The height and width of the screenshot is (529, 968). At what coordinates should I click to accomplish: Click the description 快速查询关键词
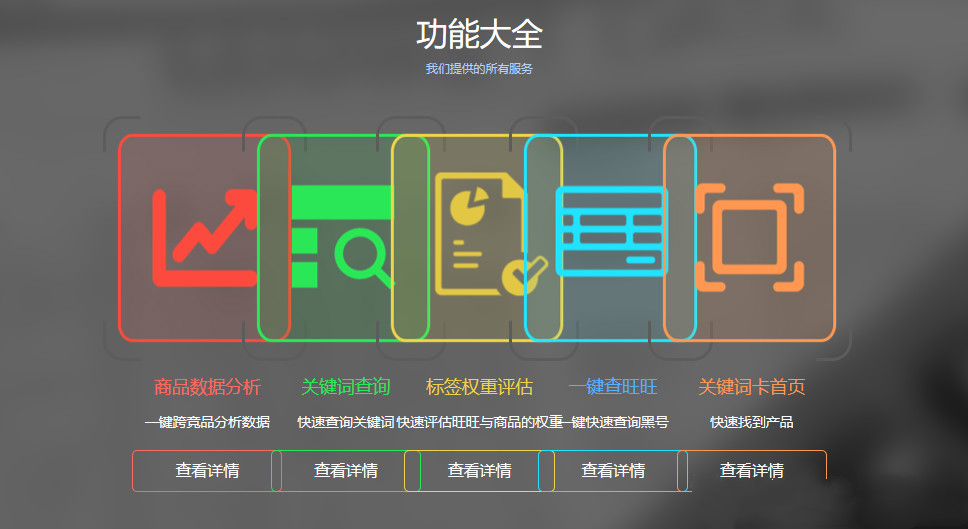[x=346, y=422]
